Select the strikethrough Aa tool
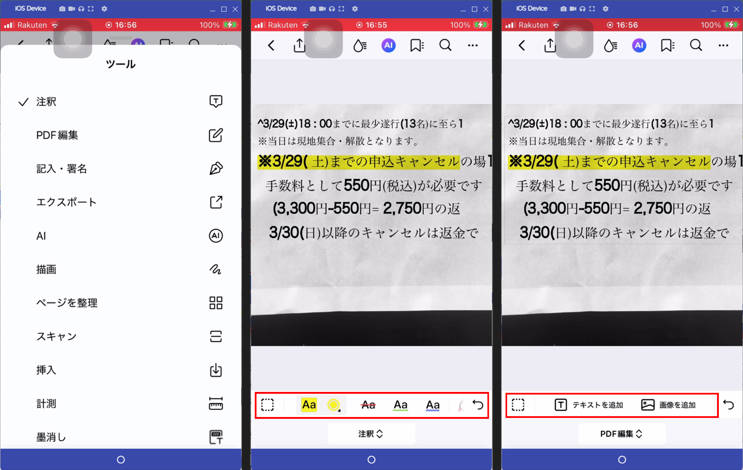This screenshot has height=470, width=743. pyautogui.click(x=368, y=405)
